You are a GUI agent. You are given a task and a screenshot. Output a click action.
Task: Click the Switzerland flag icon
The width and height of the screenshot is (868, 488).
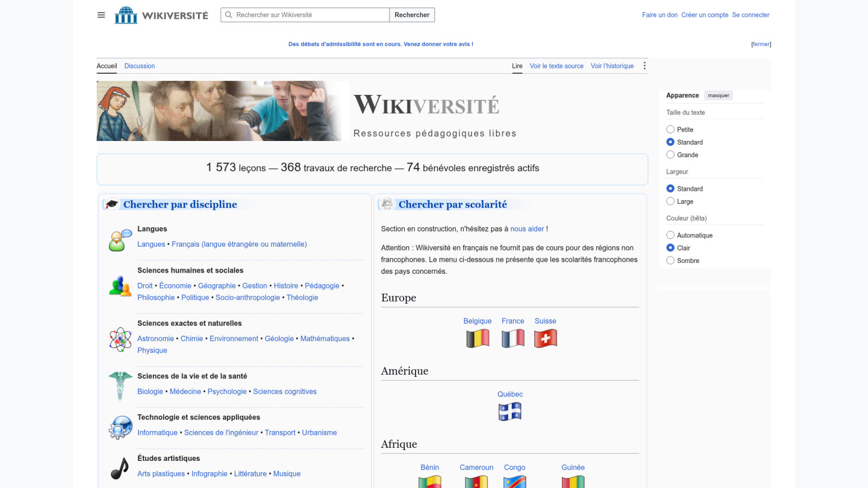pos(546,338)
